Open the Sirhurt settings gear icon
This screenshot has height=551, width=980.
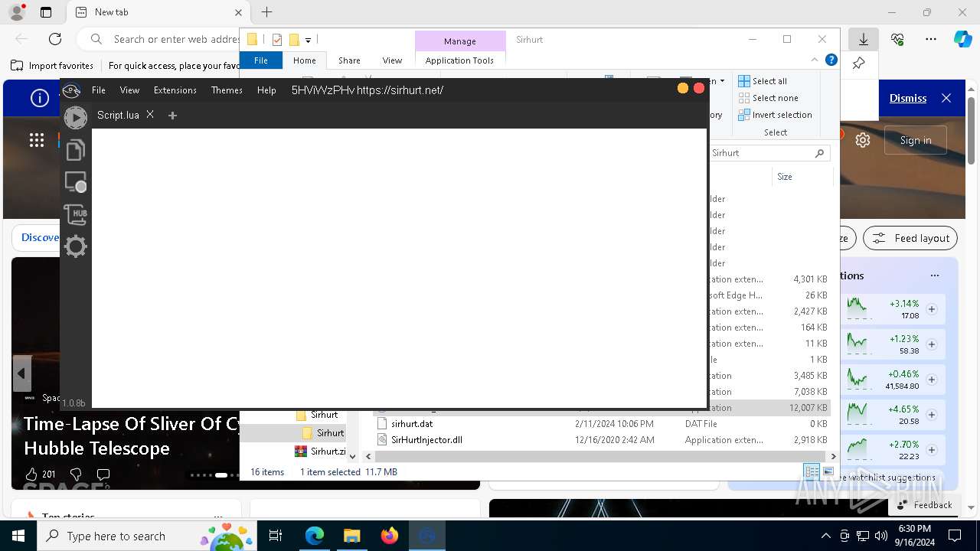click(75, 246)
